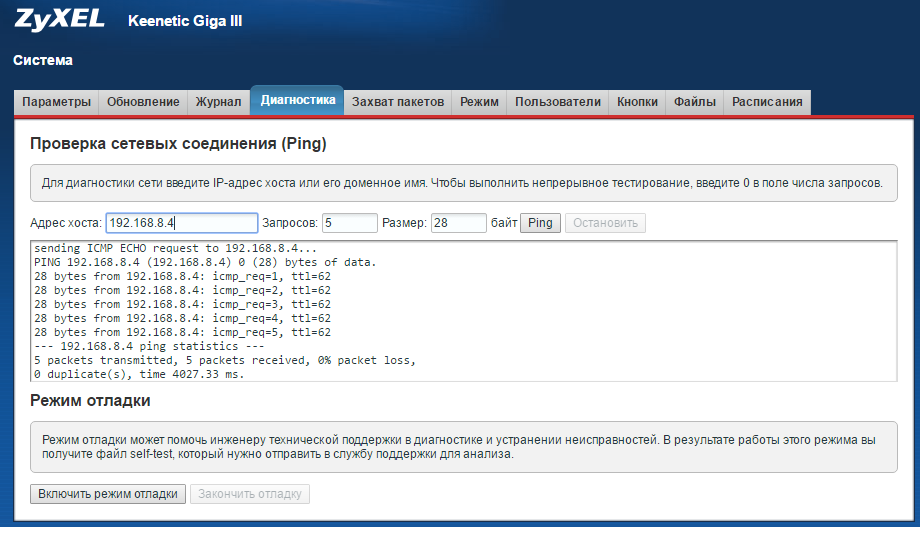Open the Параметры tab
Viewport: 920px width, 541px height.
[x=56, y=102]
